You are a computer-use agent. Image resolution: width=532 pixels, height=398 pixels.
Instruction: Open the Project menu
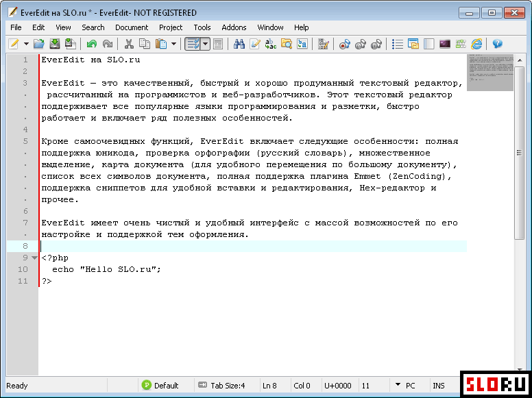coord(171,27)
